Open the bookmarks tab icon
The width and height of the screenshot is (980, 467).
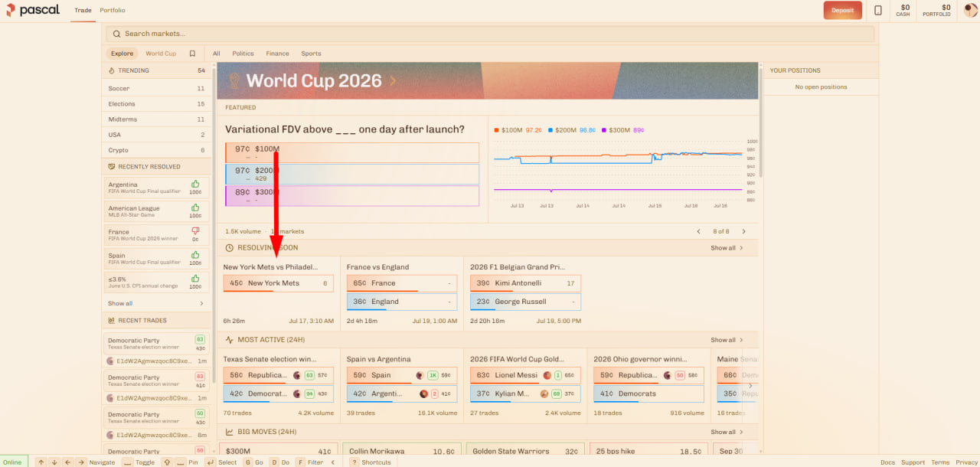point(192,54)
